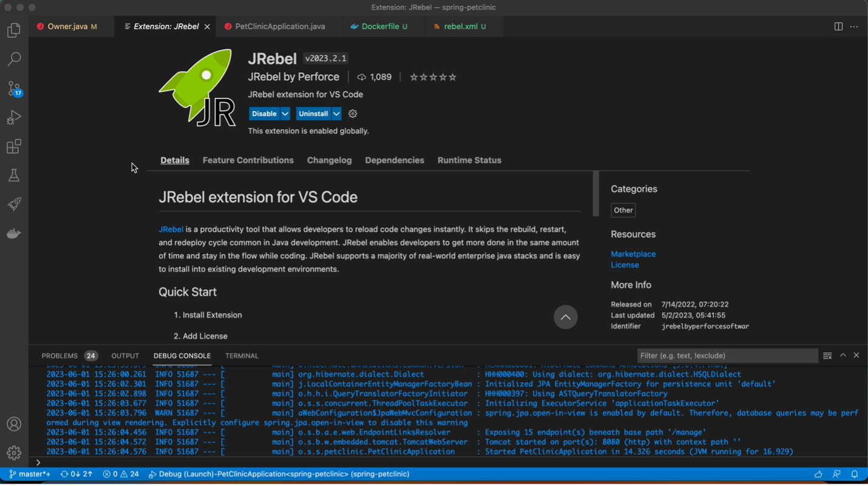
Task: Close the bottom panel
Action: pyautogui.click(x=856, y=355)
